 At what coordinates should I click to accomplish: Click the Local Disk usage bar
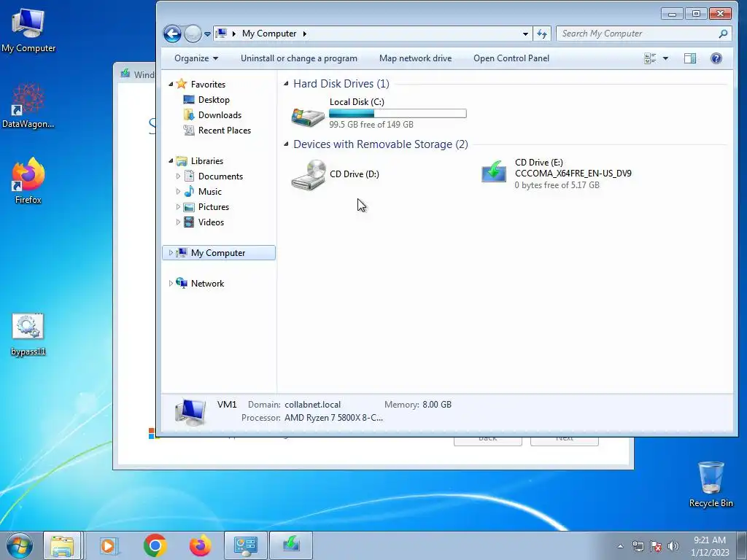(x=398, y=113)
